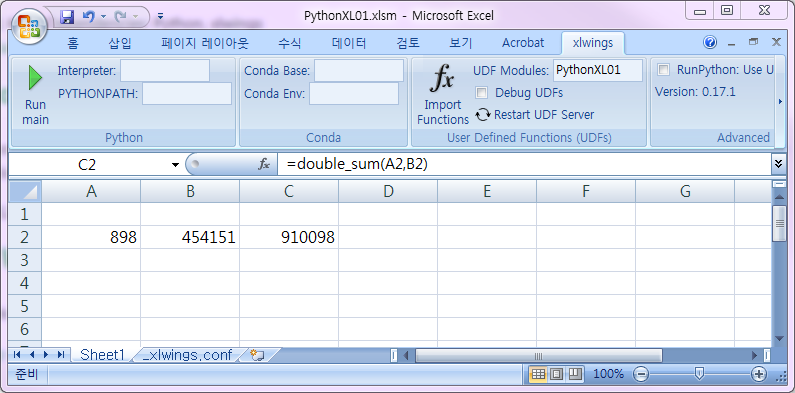Customize the Quick Access Toolbar dropdown
The height and width of the screenshot is (393, 795).
click(x=160, y=17)
